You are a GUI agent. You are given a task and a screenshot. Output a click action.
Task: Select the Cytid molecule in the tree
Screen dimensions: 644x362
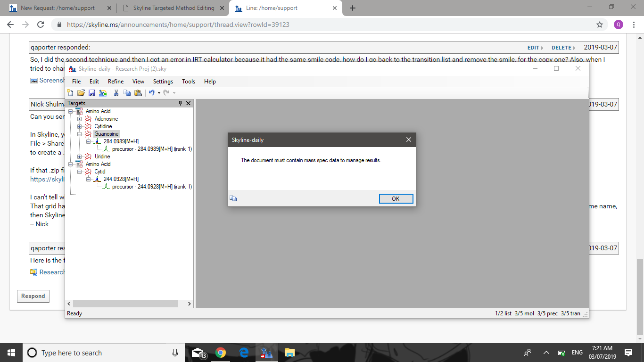[x=99, y=172]
